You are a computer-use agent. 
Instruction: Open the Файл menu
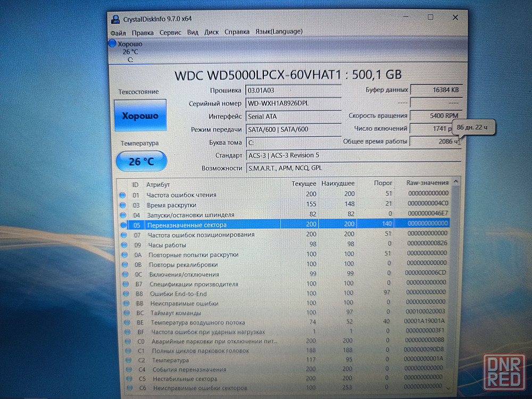(118, 32)
